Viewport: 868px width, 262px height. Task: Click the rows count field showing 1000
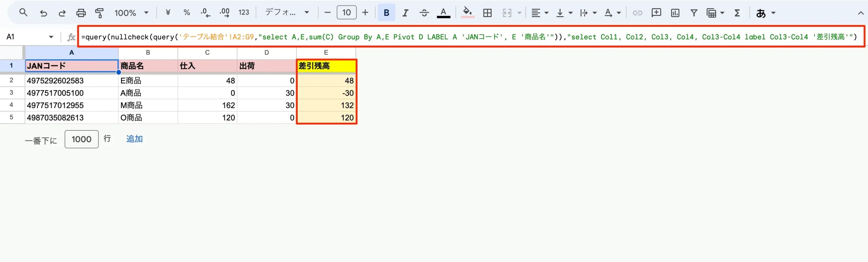tap(81, 139)
